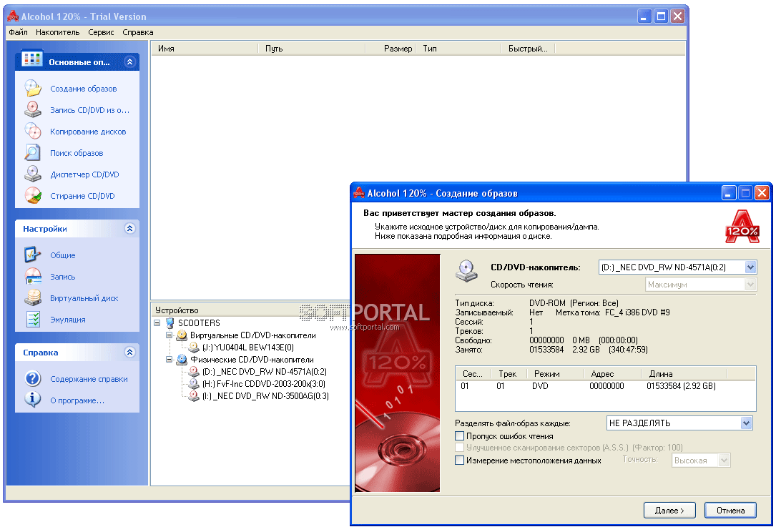Select the Копирование дисков icon
This screenshot has height=532, width=776.
(x=33, y=132)
